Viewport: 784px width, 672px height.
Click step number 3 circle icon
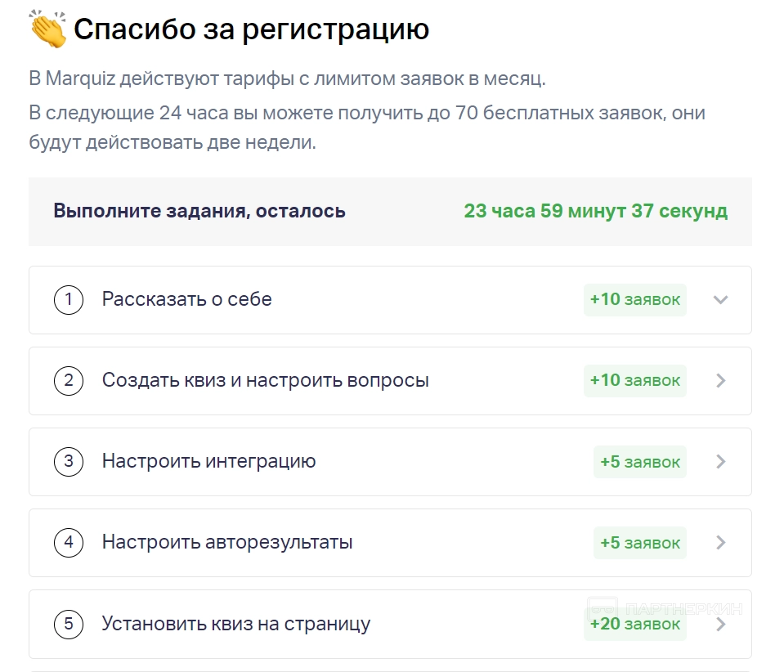point(69,462)
